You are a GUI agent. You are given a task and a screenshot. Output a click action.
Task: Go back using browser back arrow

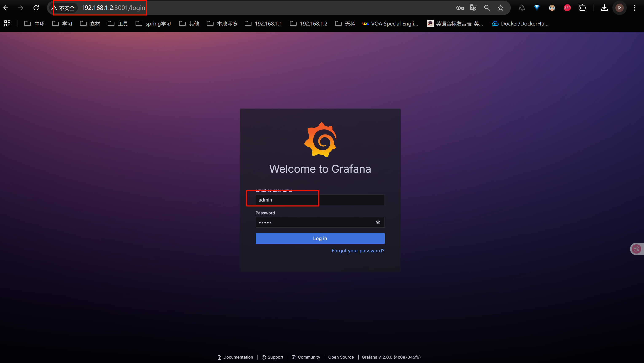[6, 8]
